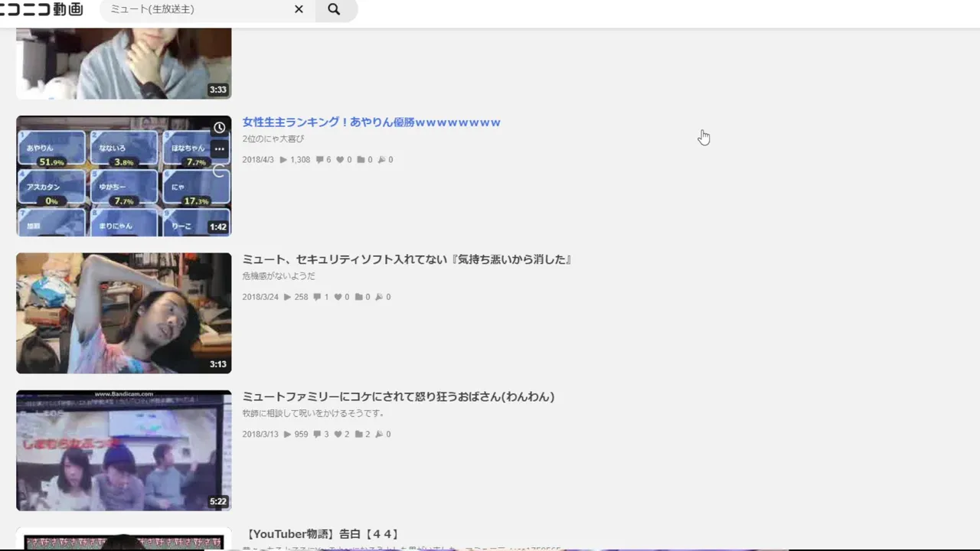Click folder icon on 2018/3/24 video
The width and height of the screenshot is (980, 551).
point(358,297)
